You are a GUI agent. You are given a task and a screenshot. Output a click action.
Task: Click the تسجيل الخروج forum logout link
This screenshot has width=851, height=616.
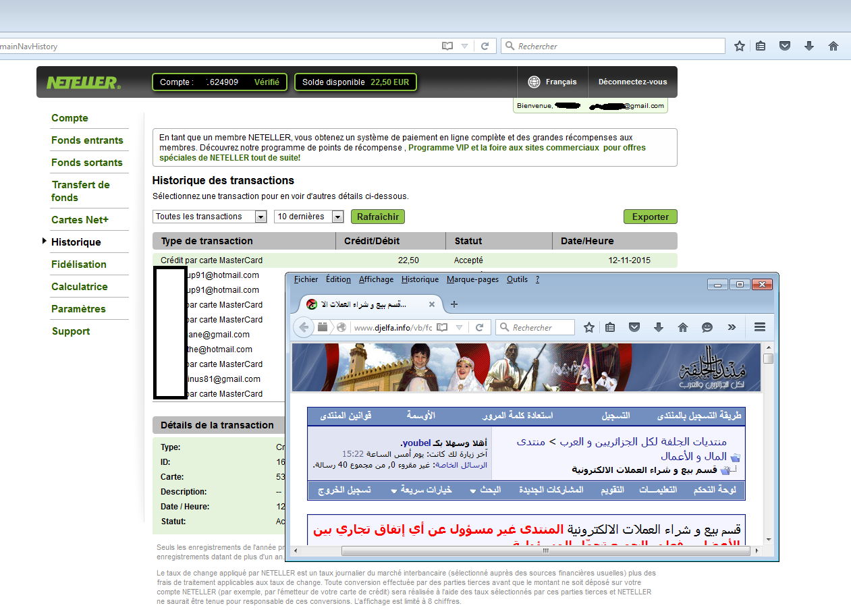click(345, 490)
